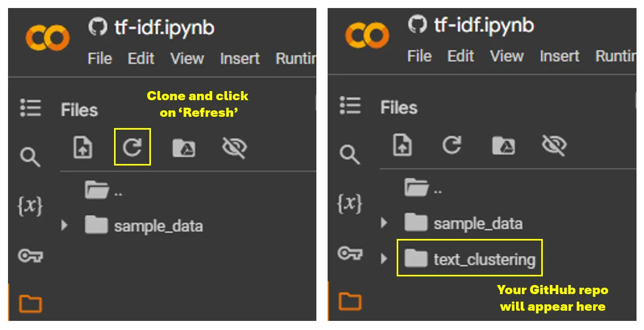Open the Edit menu in the left panel
Screen dimensions: 644x330
tap(141, 58)
